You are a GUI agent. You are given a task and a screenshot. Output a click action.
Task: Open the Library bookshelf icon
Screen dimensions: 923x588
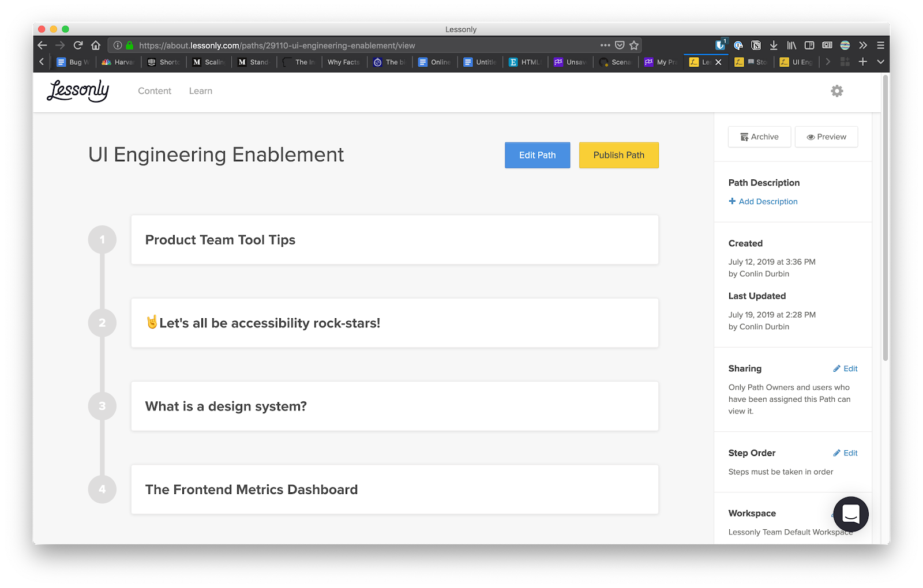(791, 45)
